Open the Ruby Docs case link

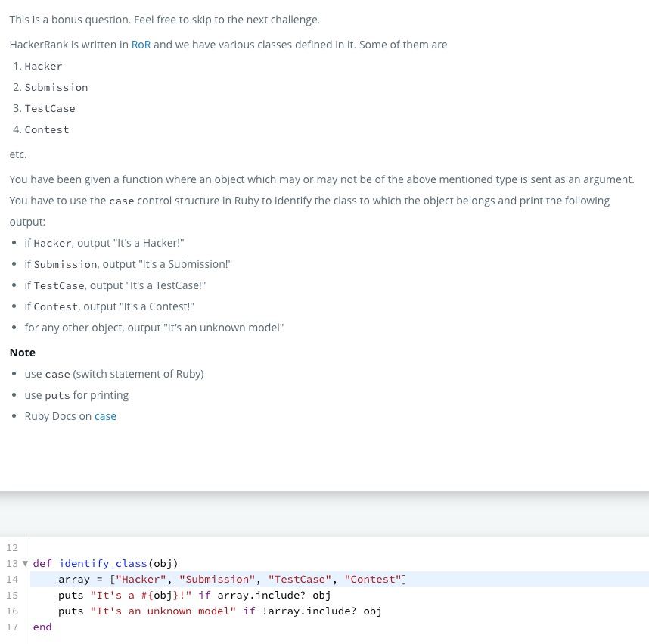(105, 416)
